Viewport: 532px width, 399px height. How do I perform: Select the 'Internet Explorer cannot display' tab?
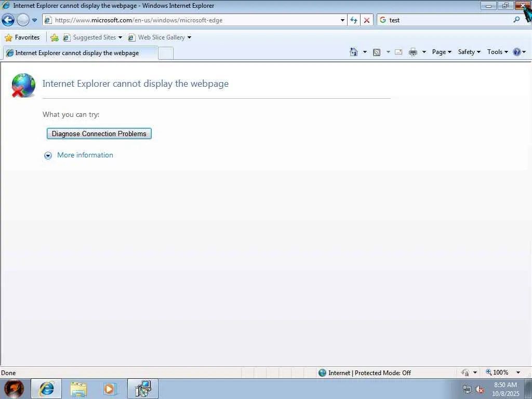click(x=81, y=53)
